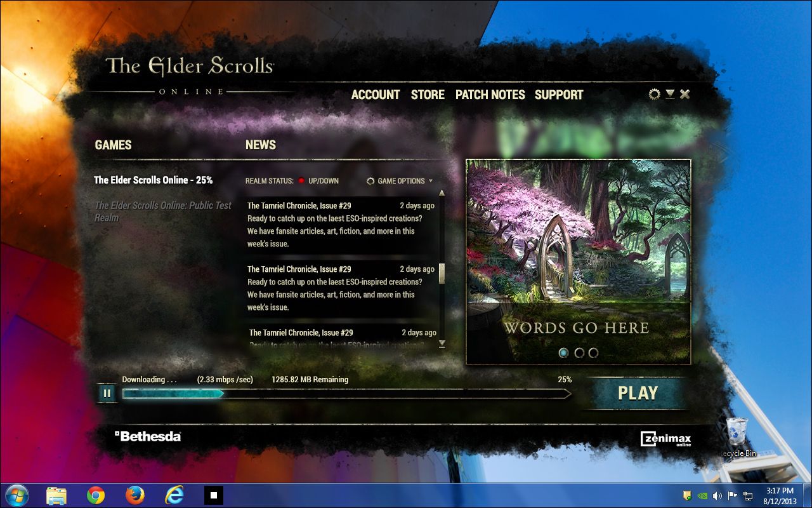812x508 pixels.
Task: Pause the game download
Action: [107, 393]
